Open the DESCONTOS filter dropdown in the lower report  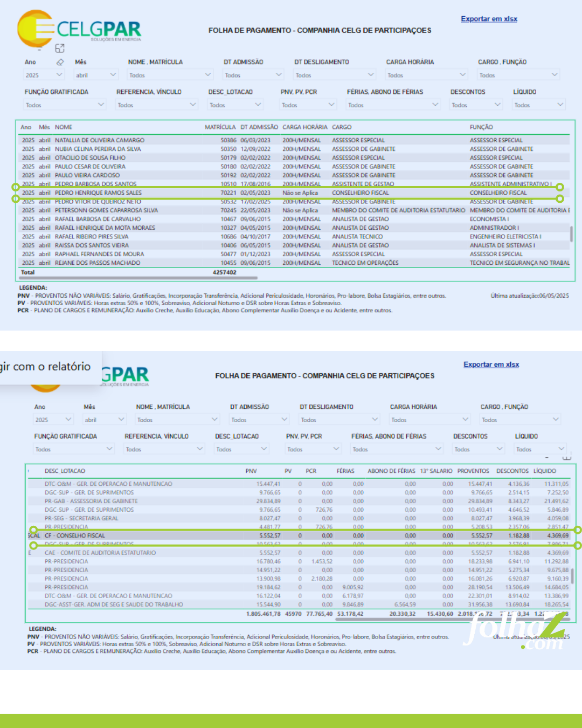point(500,449)
